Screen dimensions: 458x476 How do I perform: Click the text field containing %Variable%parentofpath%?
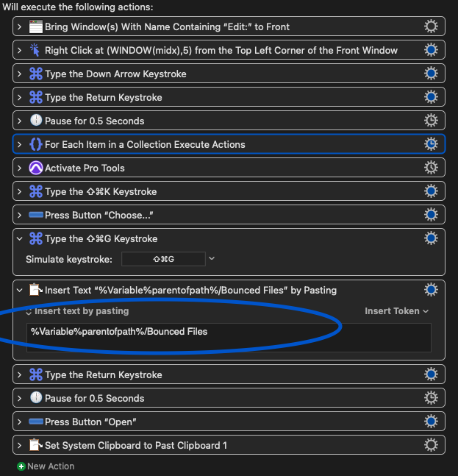click(x=228, y=337)
